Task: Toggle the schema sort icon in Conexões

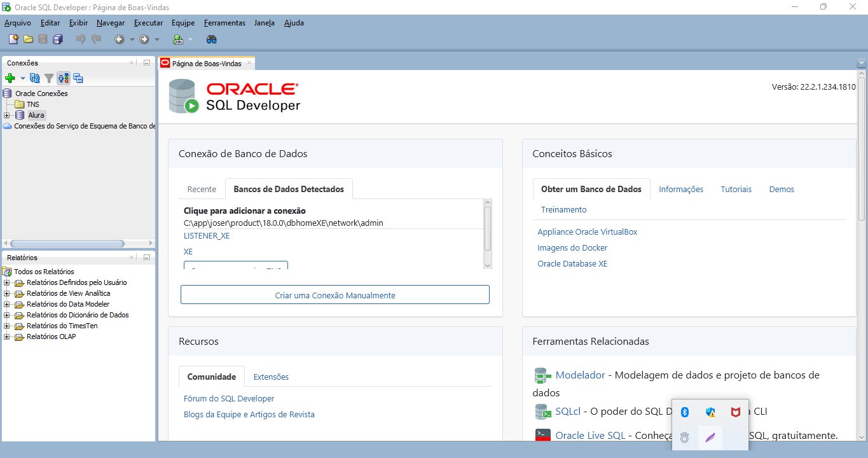Action: 63,78
